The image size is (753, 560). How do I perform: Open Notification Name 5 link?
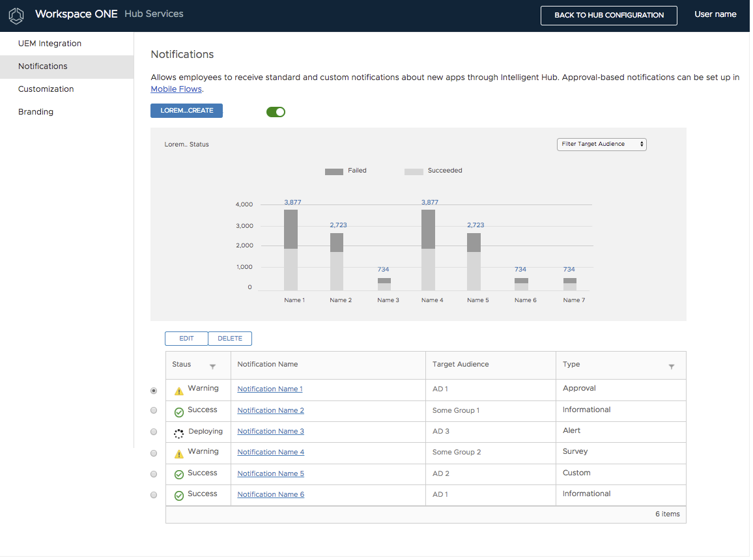pyautogui.click(x=270, y=473)
